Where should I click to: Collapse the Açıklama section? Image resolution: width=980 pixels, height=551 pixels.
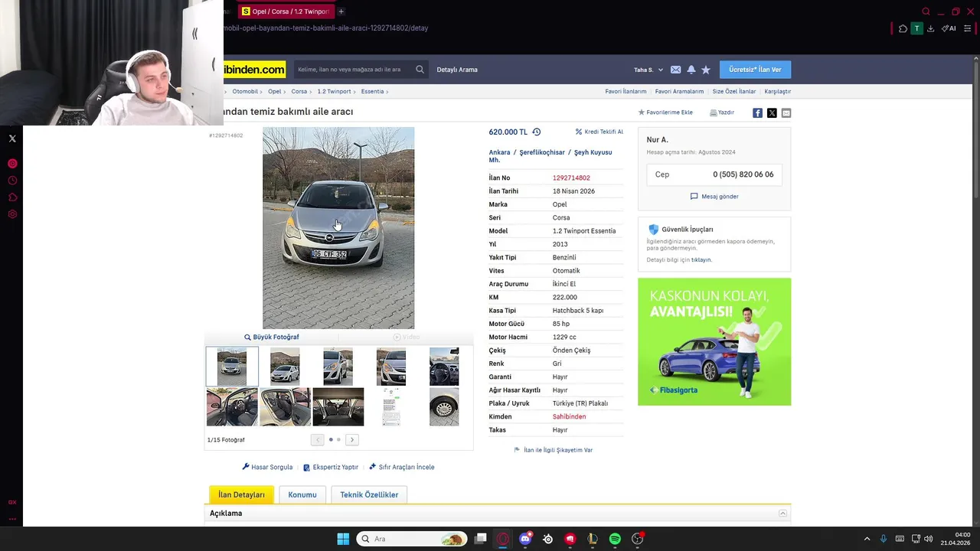pyautogui.click(x=782, y=514)
